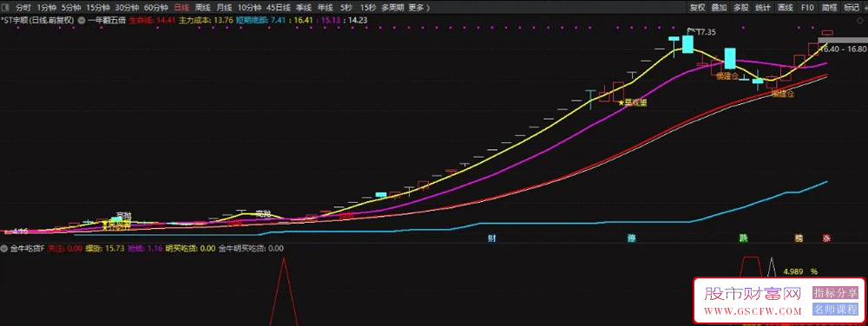Toggle 复权 price adjustment
The height and width of the screenshot is (326, 868).
coord(698,8)
